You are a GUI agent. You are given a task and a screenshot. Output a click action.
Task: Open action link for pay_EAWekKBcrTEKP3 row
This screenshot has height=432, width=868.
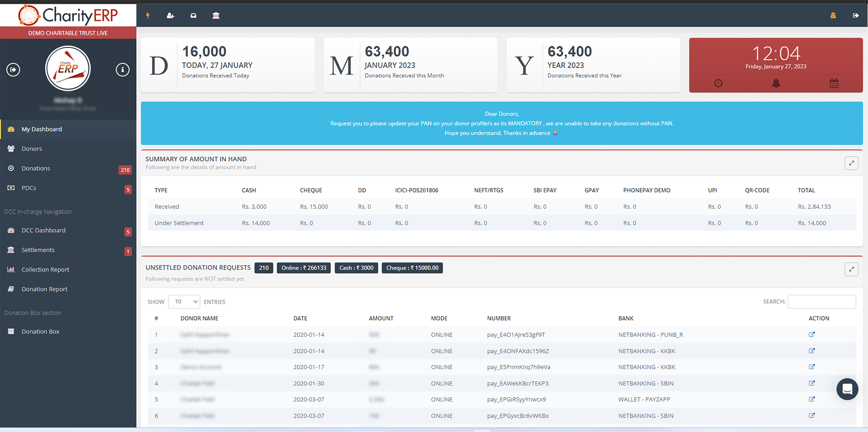pyautogui.click(x=812, y=383)
